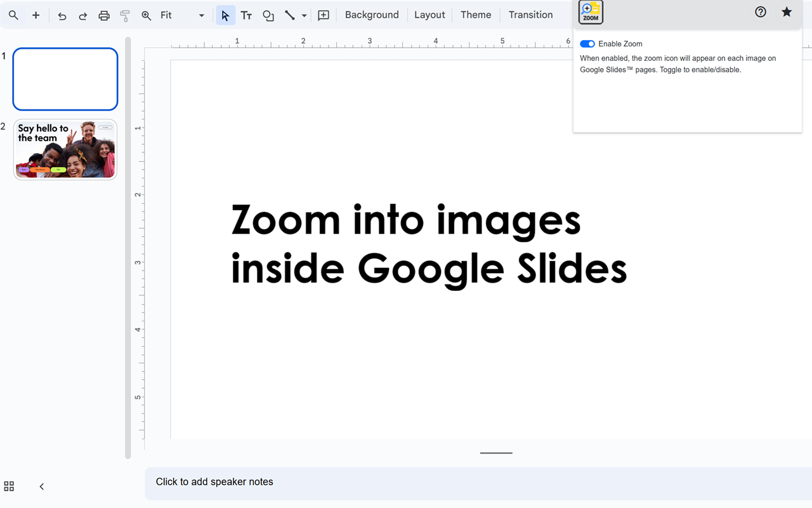
Task: Open the Layout menu
Action: 429,15
